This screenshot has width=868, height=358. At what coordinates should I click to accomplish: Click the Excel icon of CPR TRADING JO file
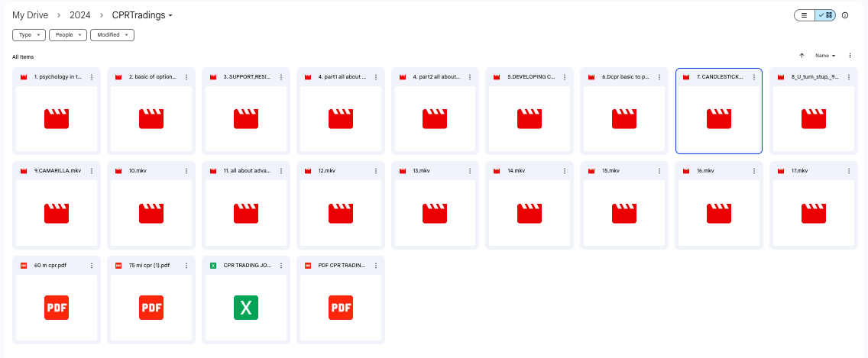[245, 307]
